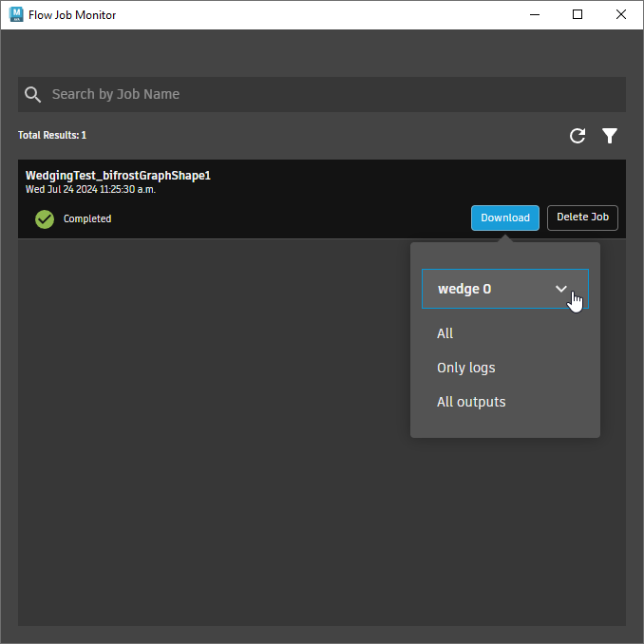644x644 pixels.
Task: Click the Wed Jul 24 2024 timestamp
Action: pyautogui.click(x=90, y=189)
